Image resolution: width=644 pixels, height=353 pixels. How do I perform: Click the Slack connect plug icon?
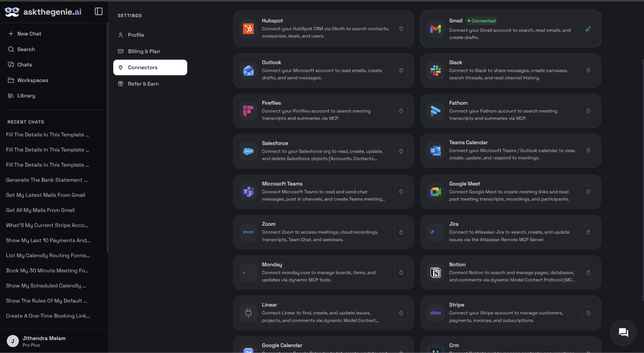(x=588, y=70)
